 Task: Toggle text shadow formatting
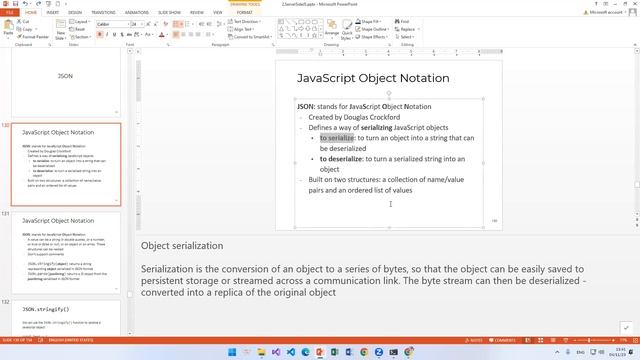click(x=122, y=35)
